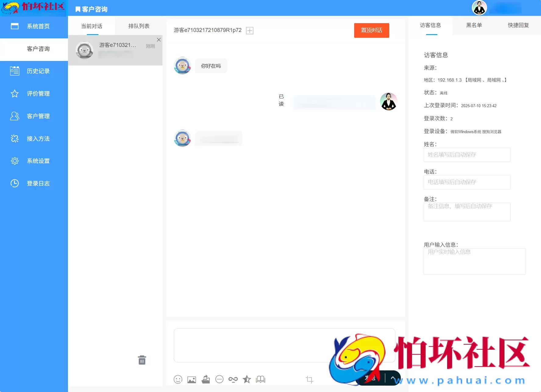Click the plus beside visitor name
541x392 pixels.
[x=250, y=30]
